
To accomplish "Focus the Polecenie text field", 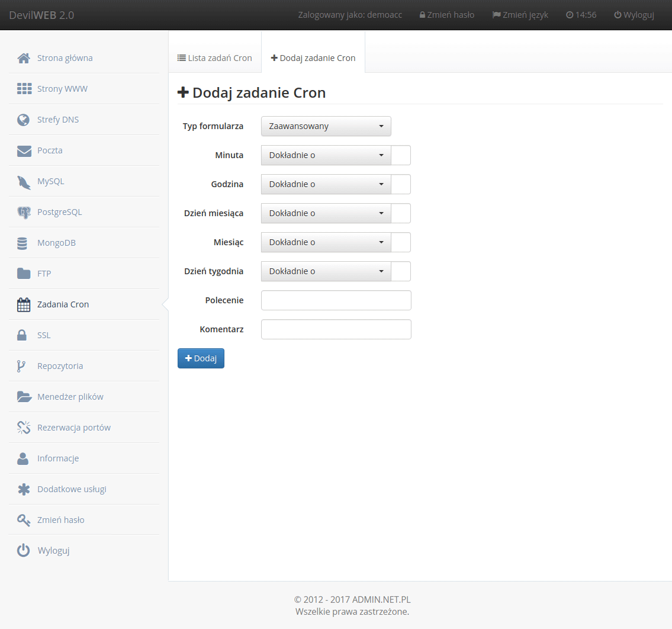I will (336, 300).
